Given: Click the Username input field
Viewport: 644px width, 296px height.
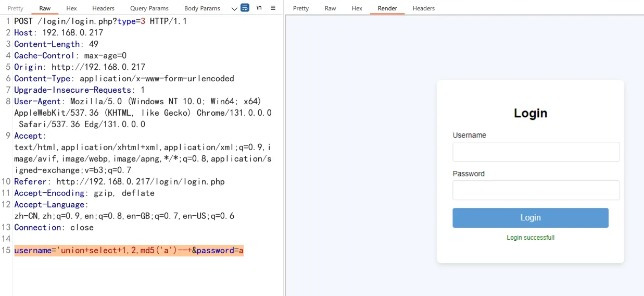Looking at the screenshot, I should 536,152.
